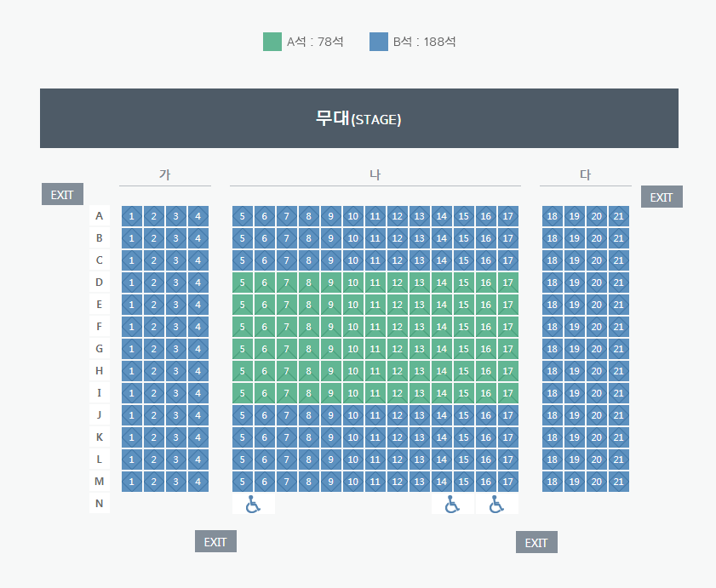Choose seat 10 in row K

[353, 437]
